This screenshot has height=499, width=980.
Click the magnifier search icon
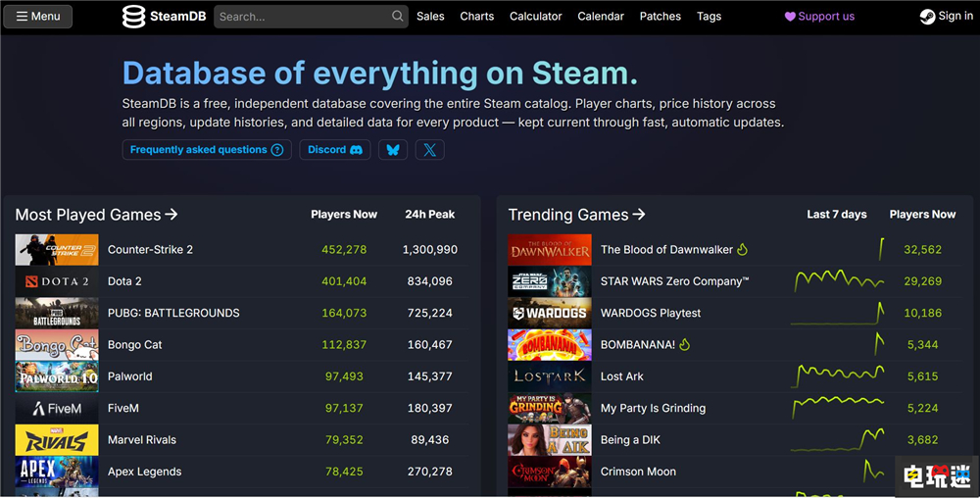(x=398, y=17)
